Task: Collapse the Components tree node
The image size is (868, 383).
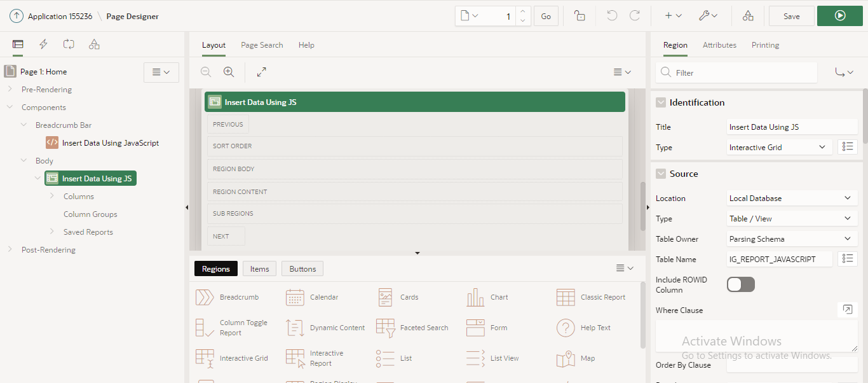Action: coord(10,107)
